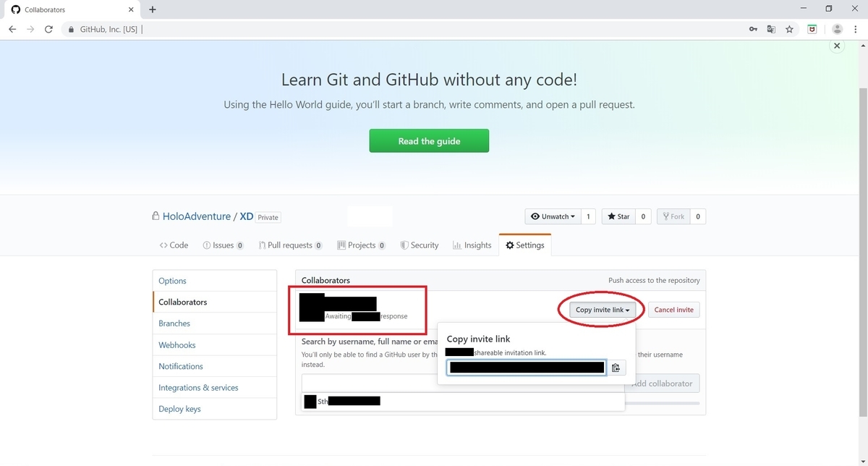Screen dimensions: 868x466
Task: Select Collaborators in settings sidebar
Action: coord(215,302)
